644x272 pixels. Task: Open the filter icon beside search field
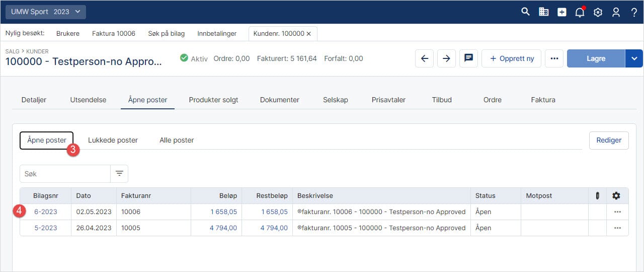coord(119,174)
